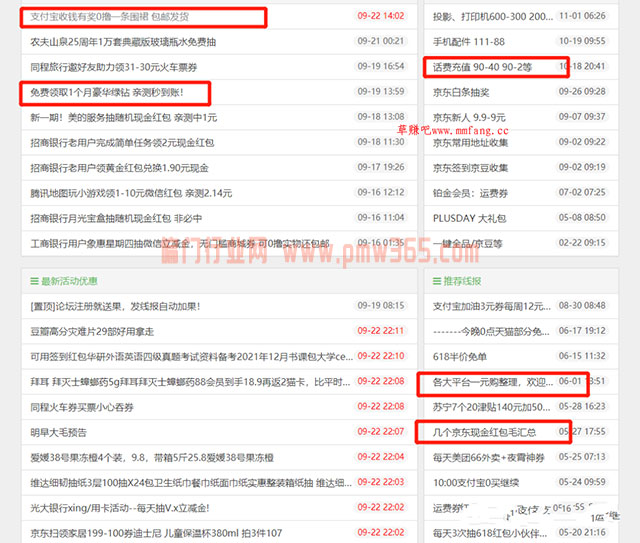This screenshot has height=543, width=640.
Task: Open link 10:00支付宝0买继续
Action: [476, 483]
